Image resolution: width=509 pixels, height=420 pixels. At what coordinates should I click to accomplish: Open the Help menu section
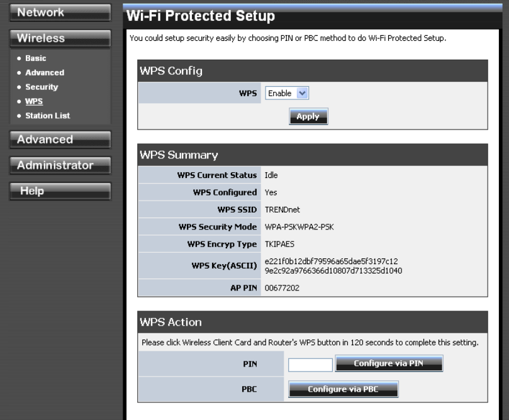tap(60, 191)
